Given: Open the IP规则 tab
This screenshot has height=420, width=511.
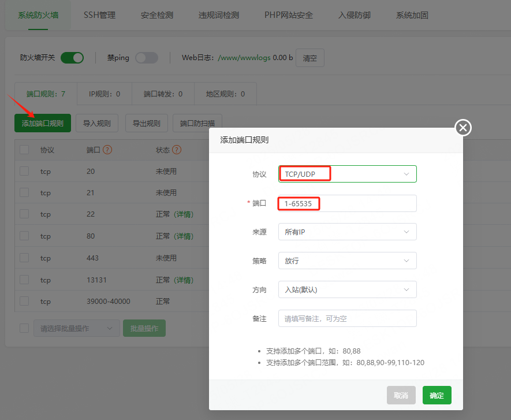Looking at the screenshot, I should (104, 94).
